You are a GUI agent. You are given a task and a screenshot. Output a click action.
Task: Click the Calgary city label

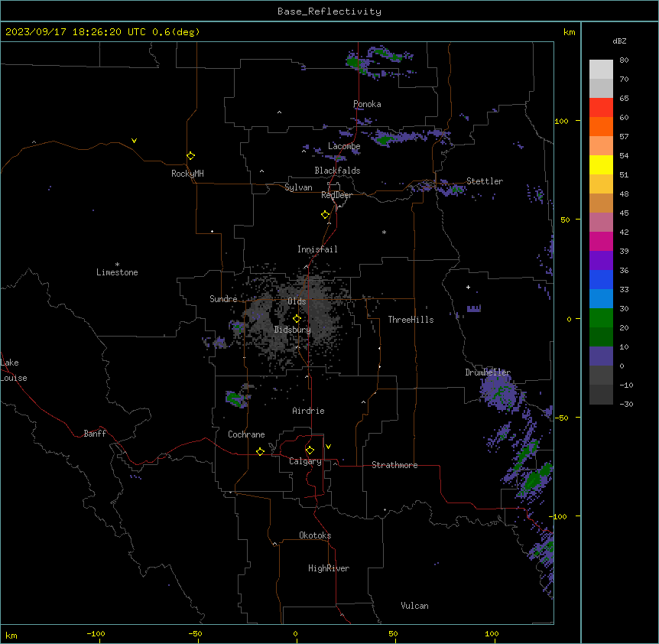(x=306, y=461)
